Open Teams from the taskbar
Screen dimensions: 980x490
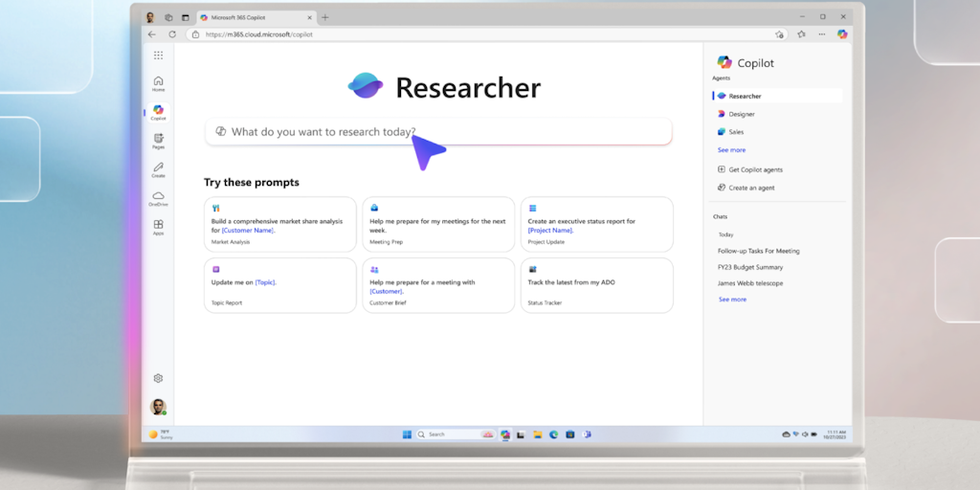587,434
